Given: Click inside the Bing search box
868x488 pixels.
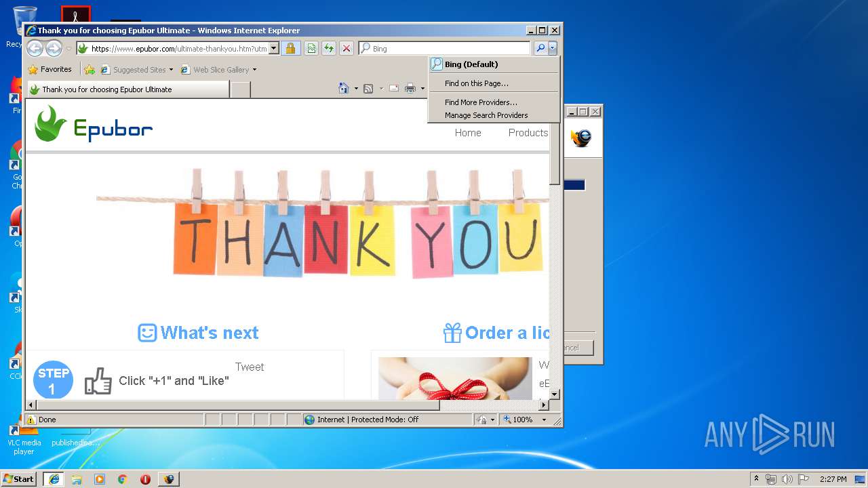Looking at the screenshot, I should [x=444, y=48].
